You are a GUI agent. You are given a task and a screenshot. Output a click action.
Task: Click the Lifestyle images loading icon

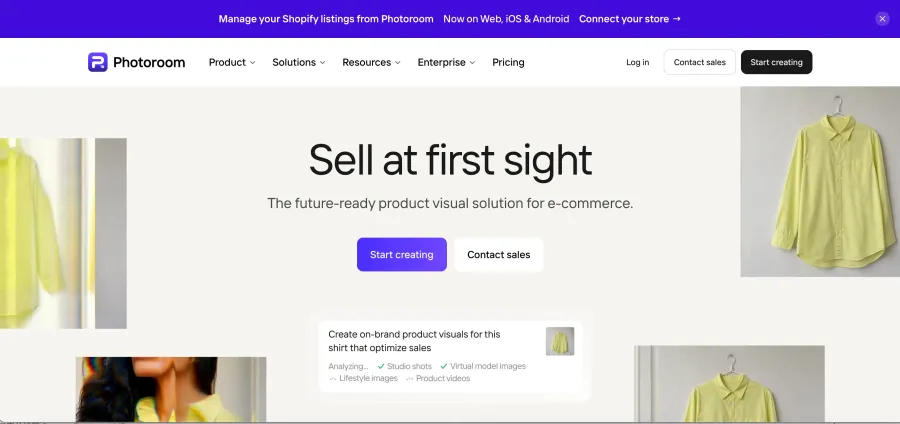[x=332, y=379]
